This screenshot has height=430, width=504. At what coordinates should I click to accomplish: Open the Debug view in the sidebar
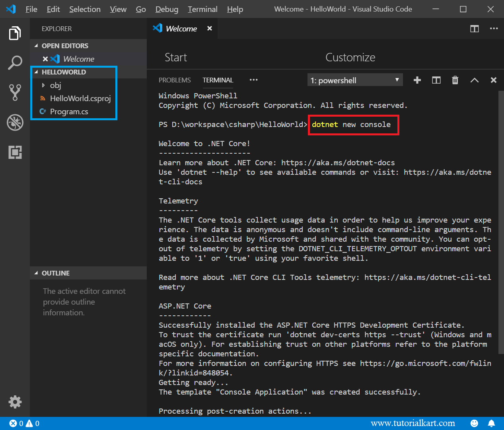click(x=15, y=122)
